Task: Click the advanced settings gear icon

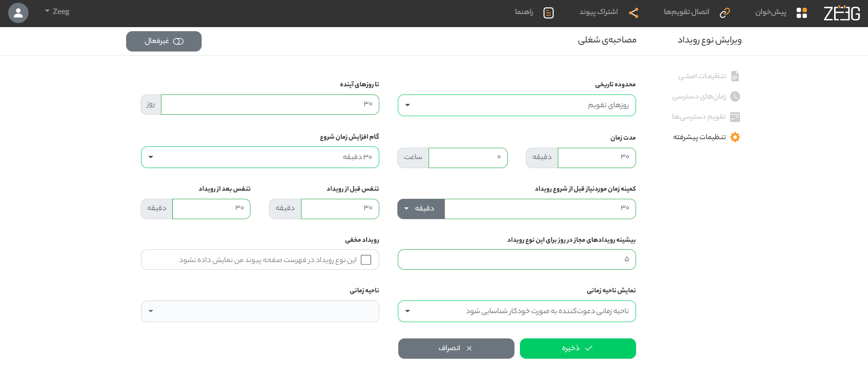Action: pos(735,137)
